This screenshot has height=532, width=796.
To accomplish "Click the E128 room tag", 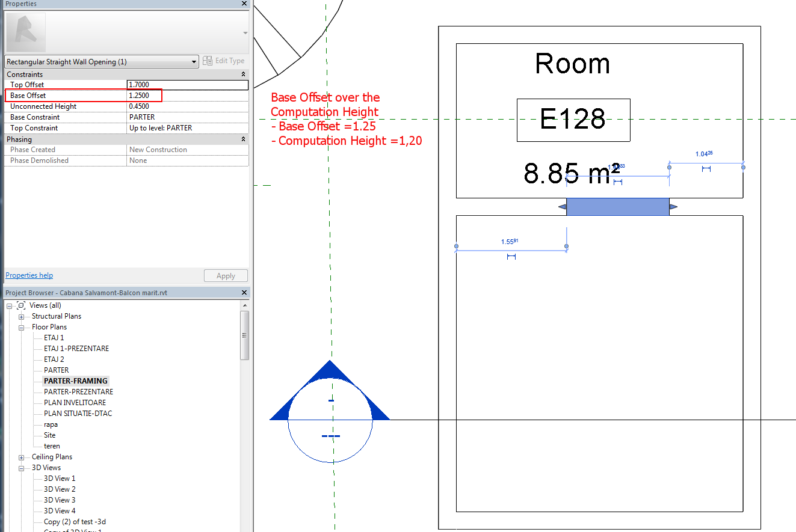I will coord(573,120).
